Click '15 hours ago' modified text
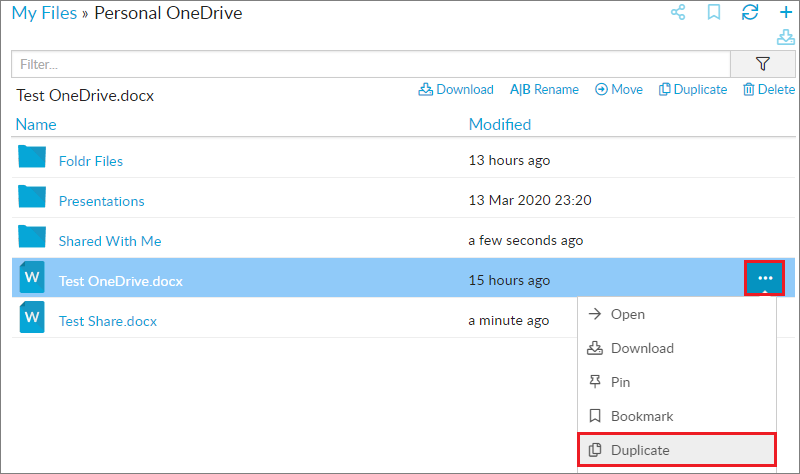The image size is (800, 474). [509, 281]
